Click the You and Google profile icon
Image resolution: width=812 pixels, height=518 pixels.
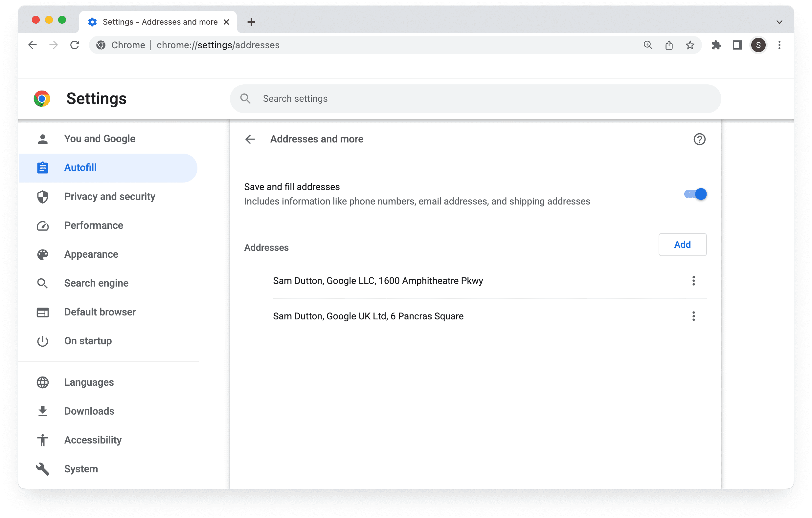pos(43,139)
